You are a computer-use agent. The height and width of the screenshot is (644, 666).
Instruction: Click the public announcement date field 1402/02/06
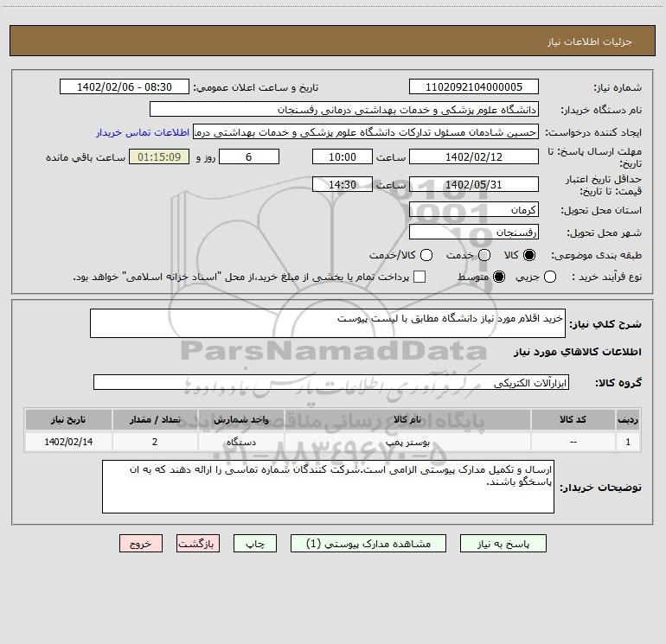pos(125,86)
